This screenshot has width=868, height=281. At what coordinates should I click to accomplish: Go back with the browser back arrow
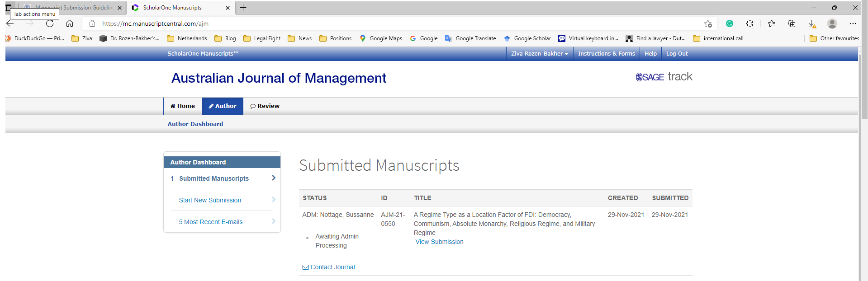[x=10, y=23]
